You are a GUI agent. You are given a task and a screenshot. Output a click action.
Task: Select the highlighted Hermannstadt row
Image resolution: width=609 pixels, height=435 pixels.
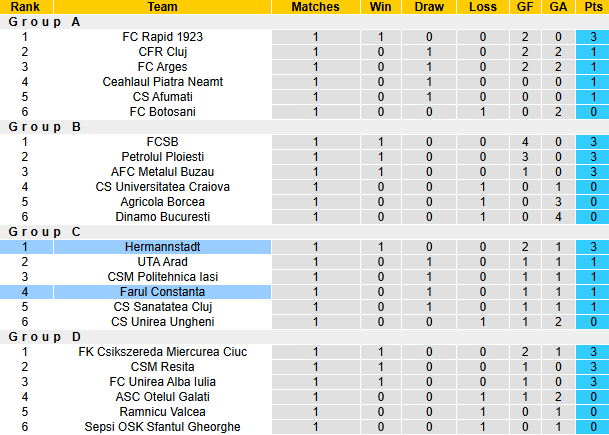pos(162,247)
